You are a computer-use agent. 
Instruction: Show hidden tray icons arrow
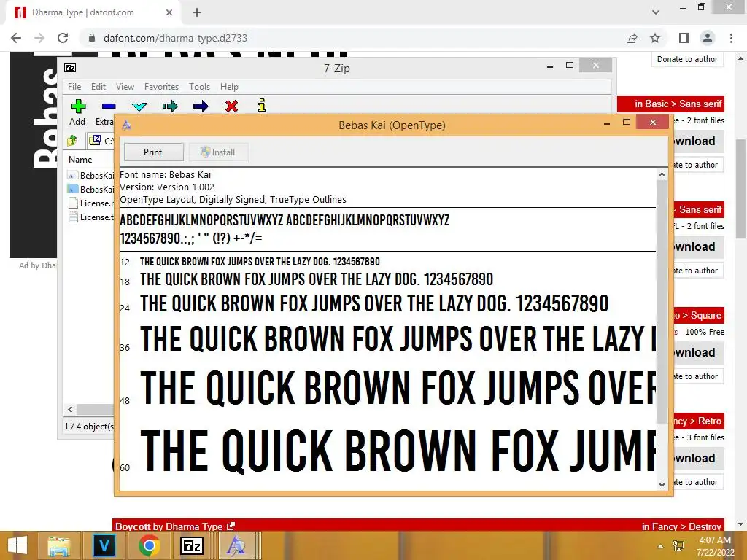tap(660, 545)
